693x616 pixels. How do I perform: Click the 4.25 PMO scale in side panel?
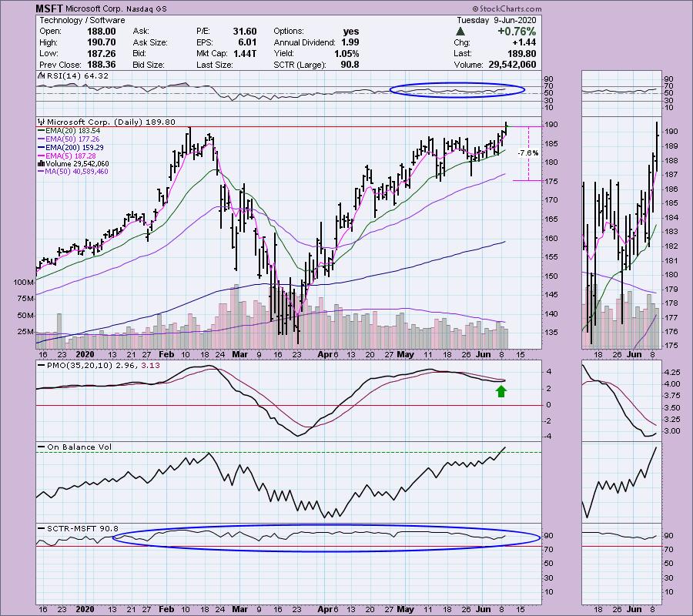[672, 373]
